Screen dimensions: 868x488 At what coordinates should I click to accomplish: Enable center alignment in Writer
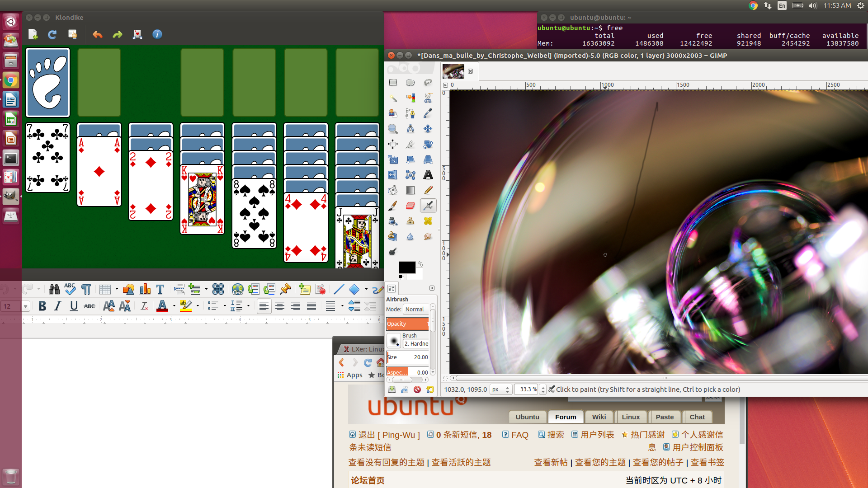click(280, 306)
